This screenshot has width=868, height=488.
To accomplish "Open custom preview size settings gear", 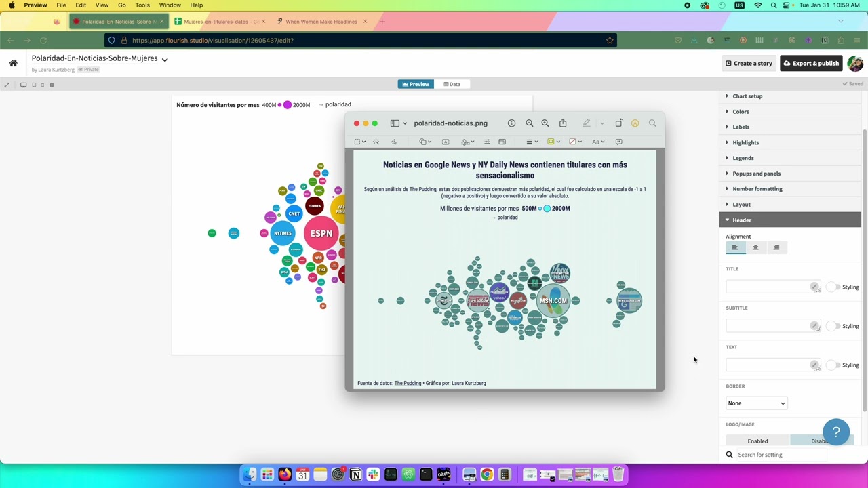I will pos(52,85).
